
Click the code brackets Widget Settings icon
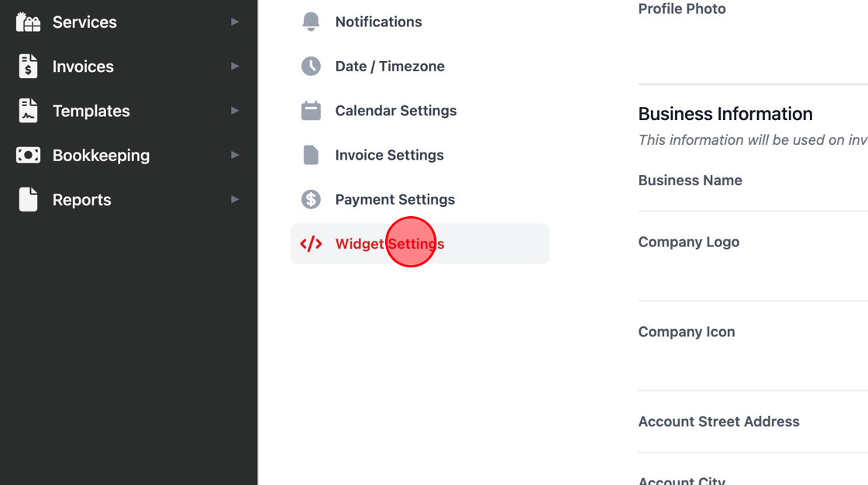click(311, 244)
